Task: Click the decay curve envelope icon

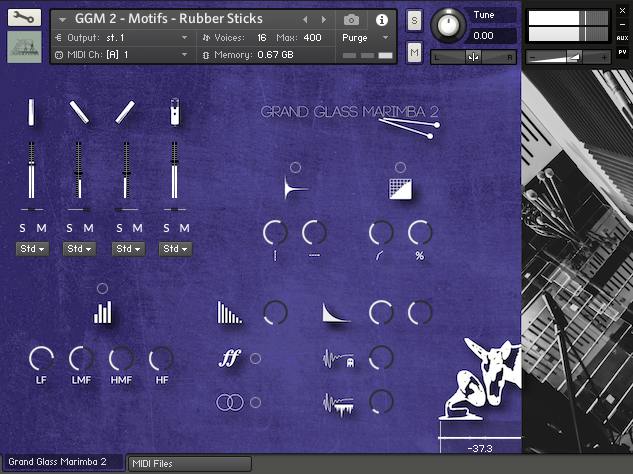Action: click(336, 313)
